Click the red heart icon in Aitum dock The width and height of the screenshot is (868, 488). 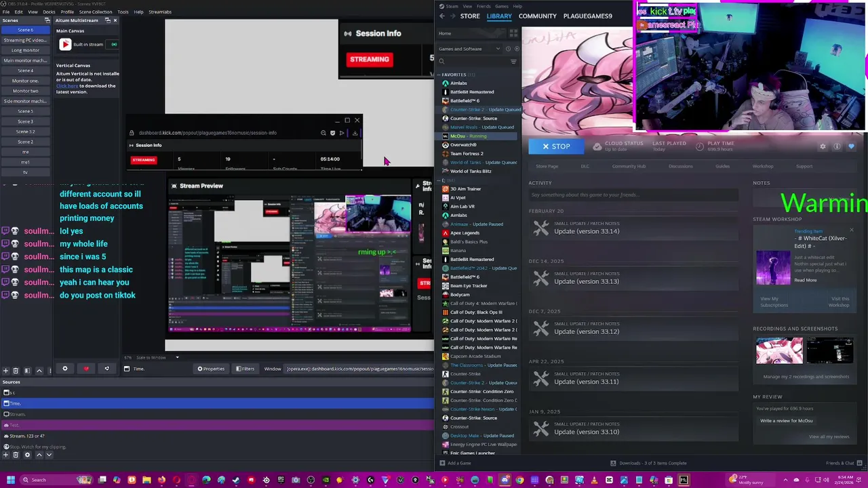(x=86, y=369)
